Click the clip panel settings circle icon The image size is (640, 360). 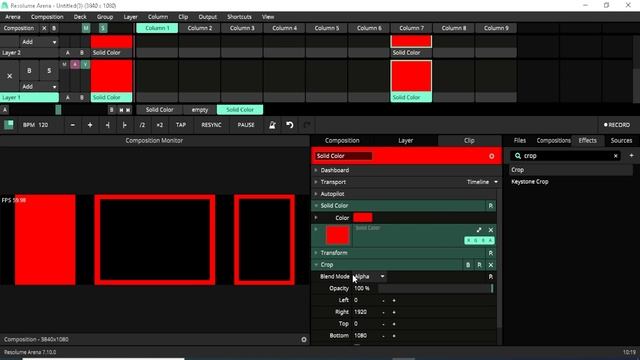491,156
